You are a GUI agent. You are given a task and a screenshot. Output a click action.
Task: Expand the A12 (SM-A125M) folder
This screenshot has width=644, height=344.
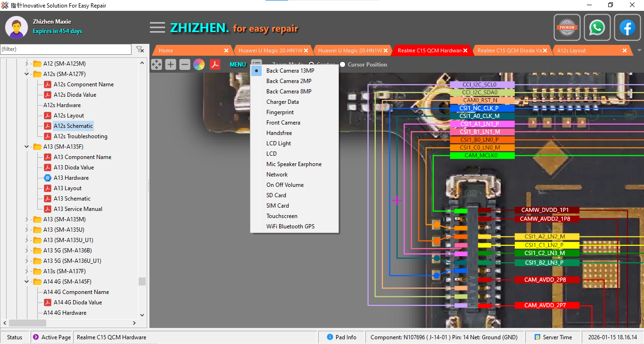click(27, 64)
